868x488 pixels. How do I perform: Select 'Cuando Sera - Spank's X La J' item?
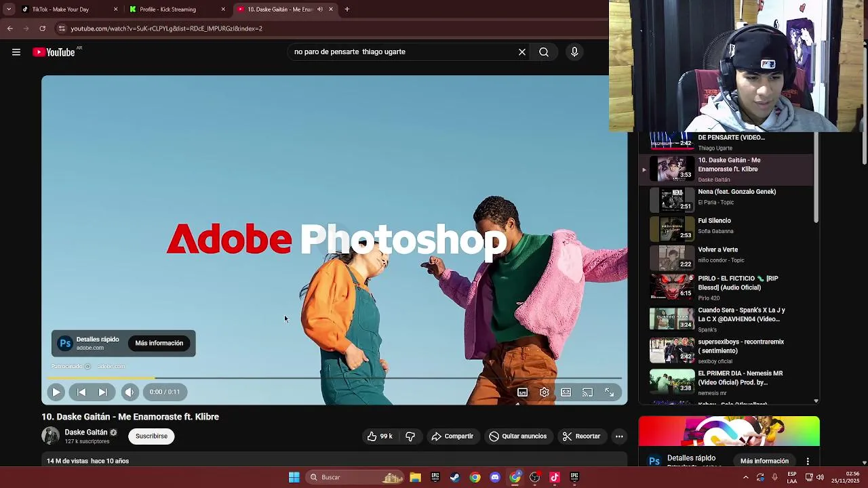(x=726, y=319)
